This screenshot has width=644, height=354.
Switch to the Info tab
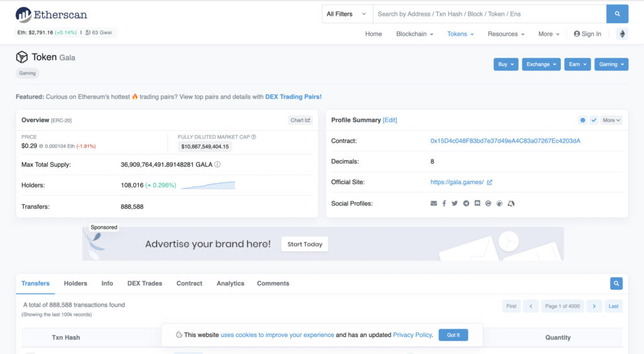[107, 284]
